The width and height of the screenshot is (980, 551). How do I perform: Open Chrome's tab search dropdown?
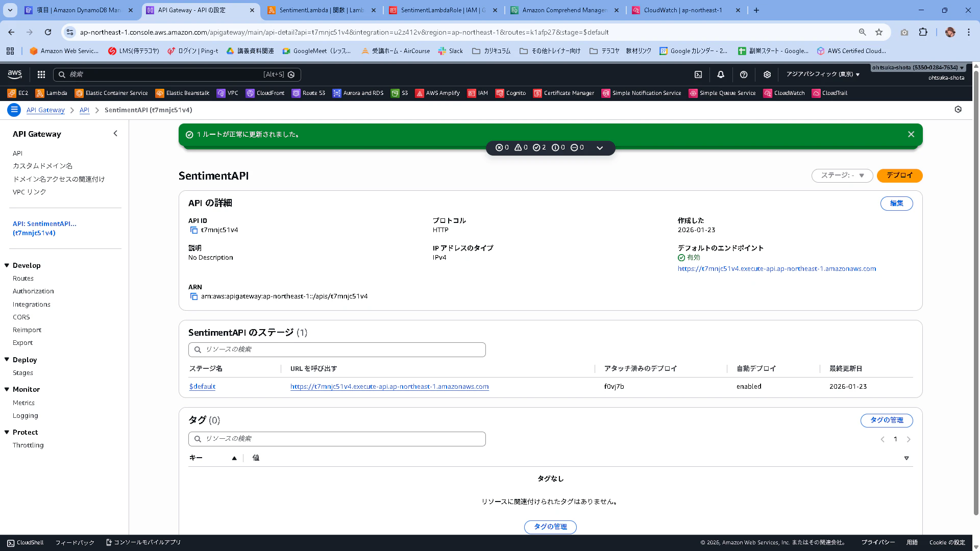tap(10, 10)
